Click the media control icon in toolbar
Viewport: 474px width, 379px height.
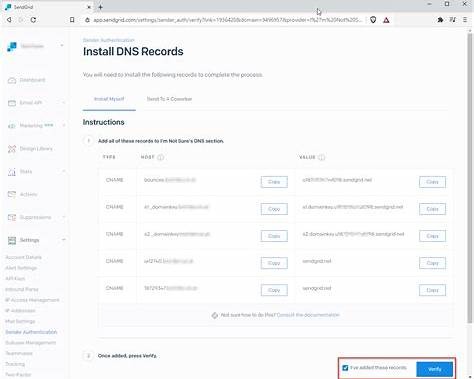click(452, 20)
